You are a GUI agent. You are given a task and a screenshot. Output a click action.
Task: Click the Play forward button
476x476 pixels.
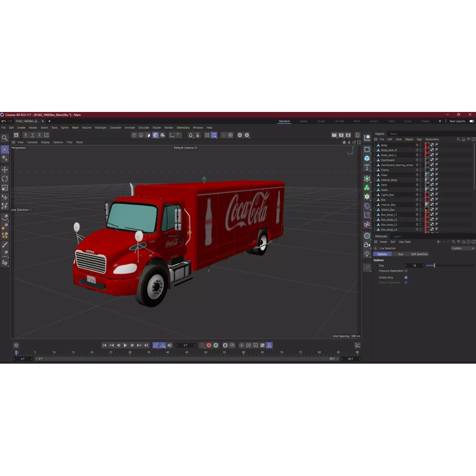click(125, 345)
